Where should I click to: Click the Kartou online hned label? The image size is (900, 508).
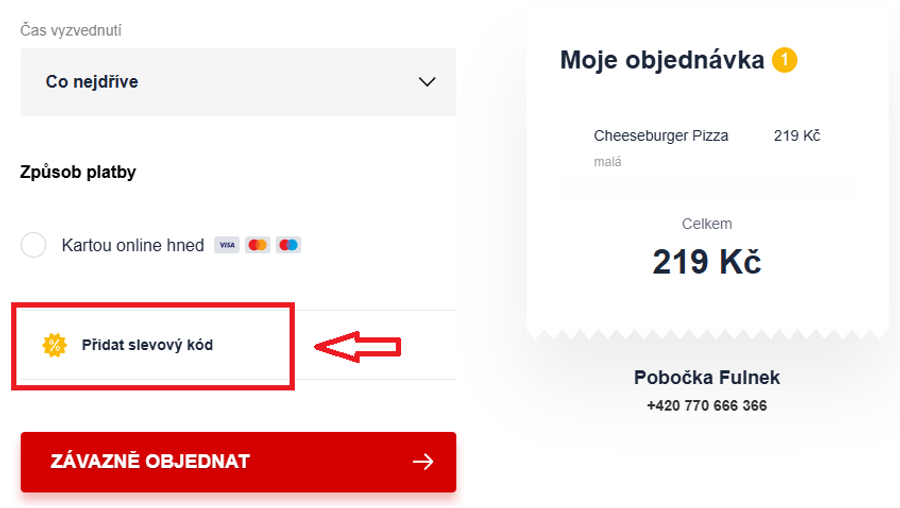coord(132,245)
